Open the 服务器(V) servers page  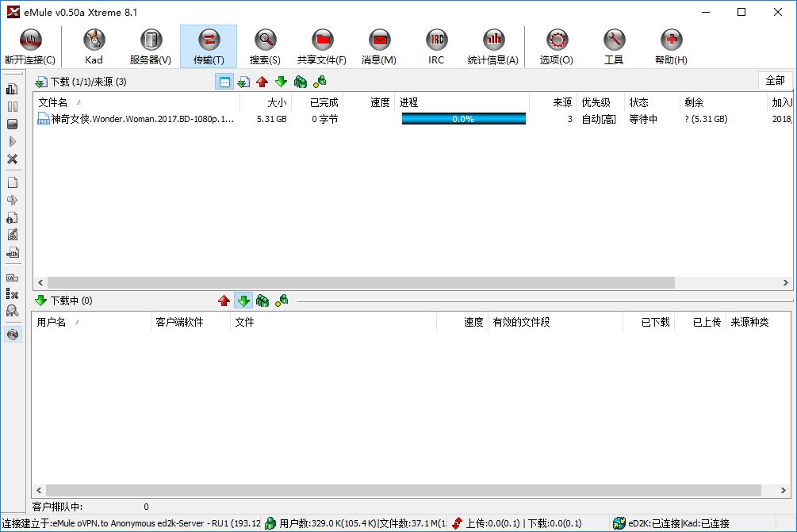click(x=151, y=47)
